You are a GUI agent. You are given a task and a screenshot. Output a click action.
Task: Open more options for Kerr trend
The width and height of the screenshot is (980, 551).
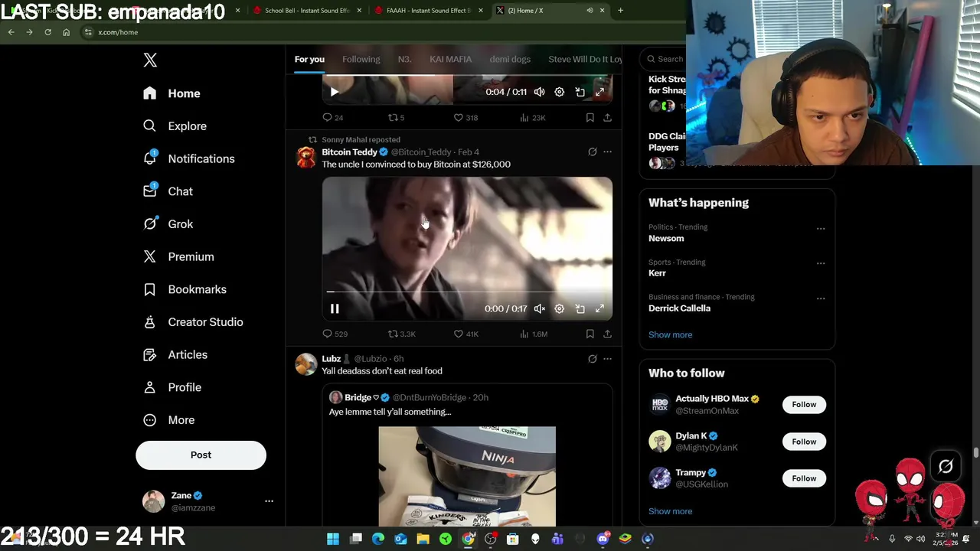click(x=821, y=263)
